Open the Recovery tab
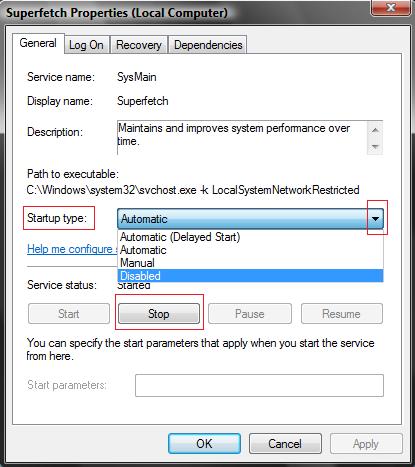 click(139, 45)
